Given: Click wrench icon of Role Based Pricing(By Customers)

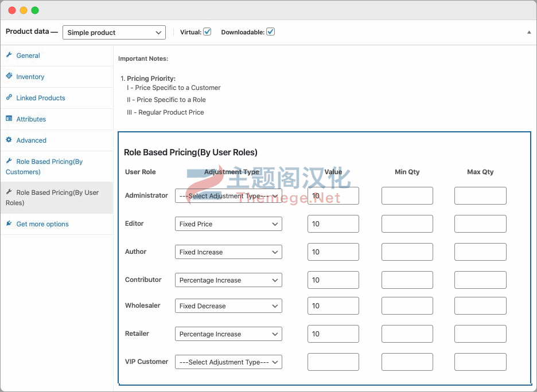Looking at the screenshot, I should 9,161.
